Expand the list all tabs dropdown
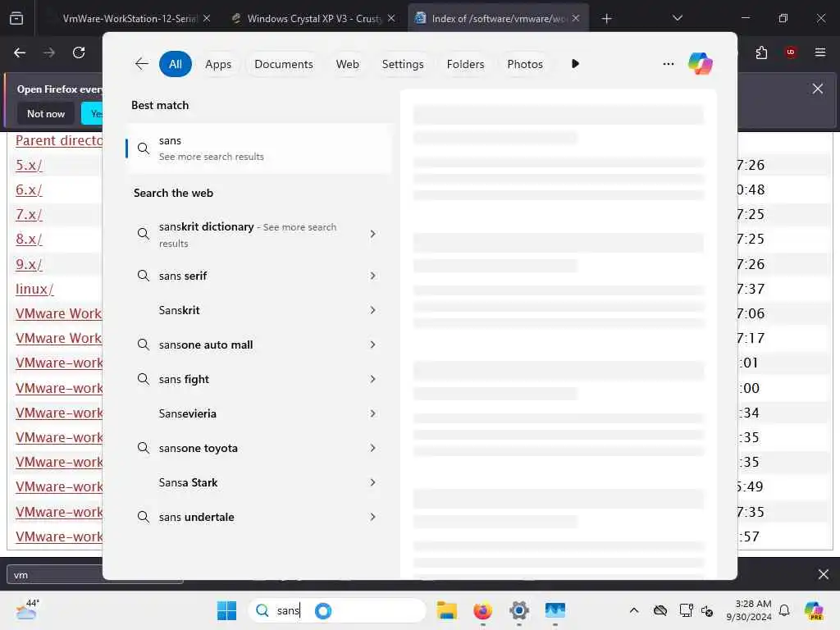 pyautogui.click(x=678, y=18)
